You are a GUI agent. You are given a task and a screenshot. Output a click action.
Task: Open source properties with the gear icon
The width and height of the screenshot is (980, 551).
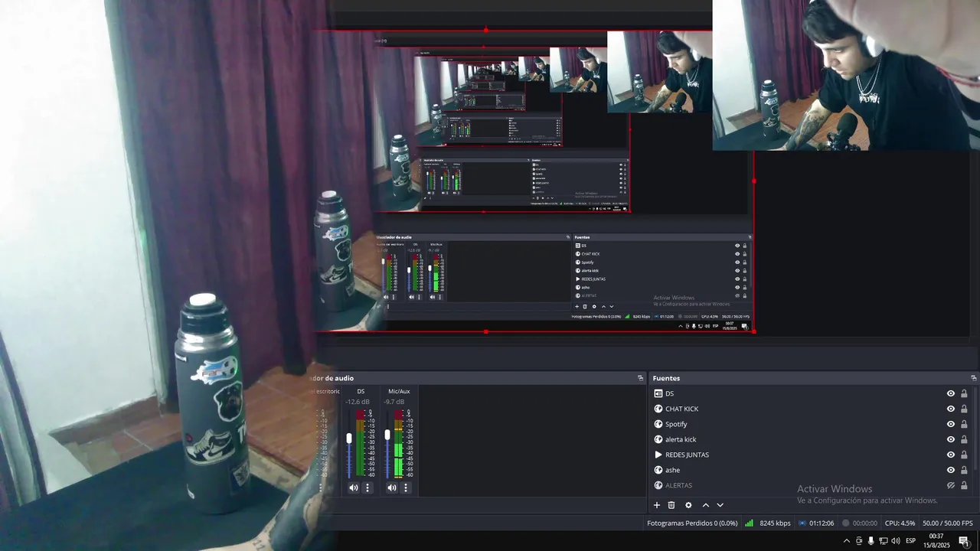tap(688, 505)
